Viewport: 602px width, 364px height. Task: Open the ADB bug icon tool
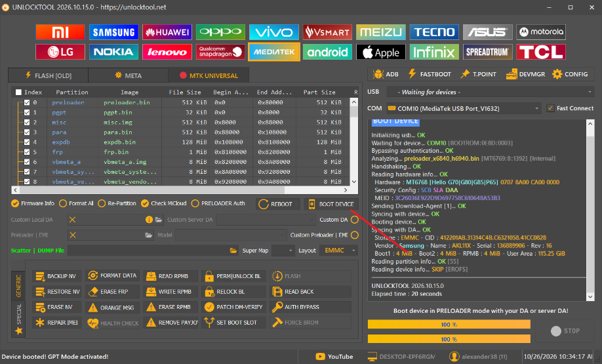[386, 74]
